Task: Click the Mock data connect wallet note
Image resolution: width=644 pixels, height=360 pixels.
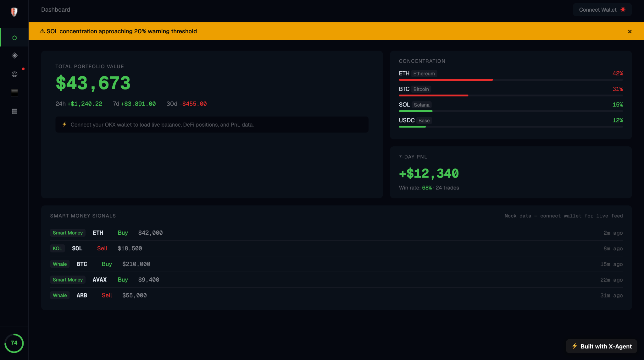Action: point(564,216)
